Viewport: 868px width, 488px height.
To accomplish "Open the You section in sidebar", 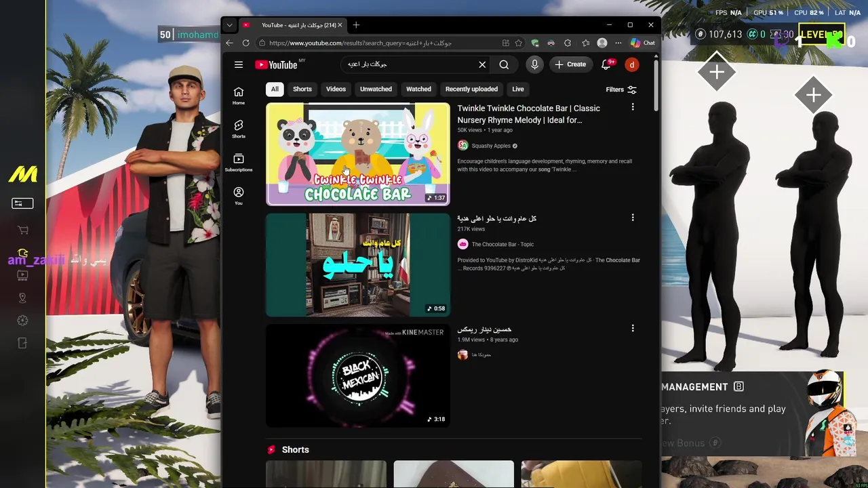I will 239,196.
